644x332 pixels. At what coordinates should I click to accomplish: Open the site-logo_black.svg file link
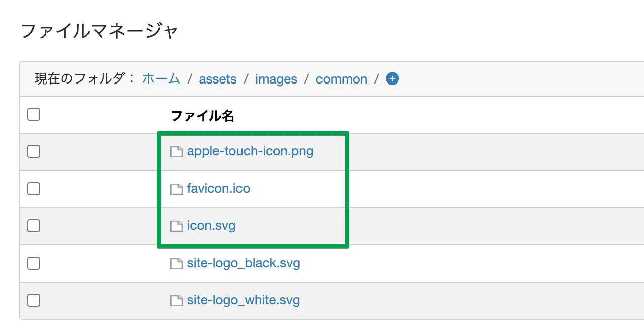pos(244,263)
